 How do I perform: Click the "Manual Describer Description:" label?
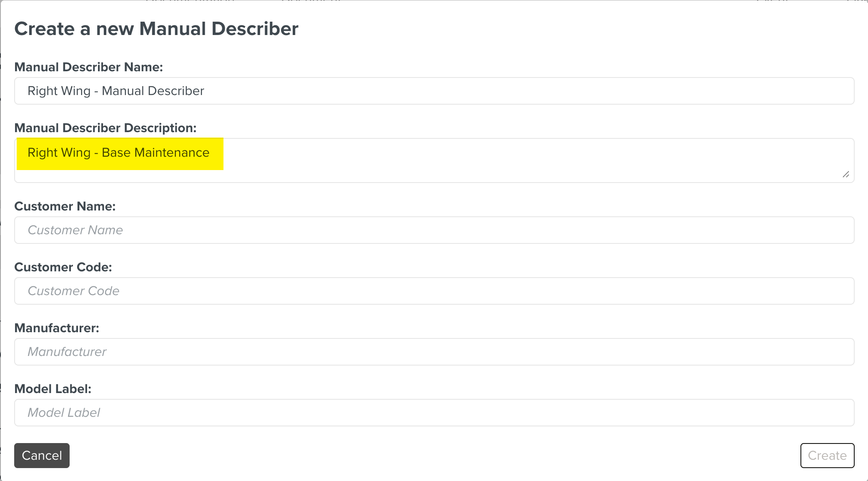pos(105,128)
